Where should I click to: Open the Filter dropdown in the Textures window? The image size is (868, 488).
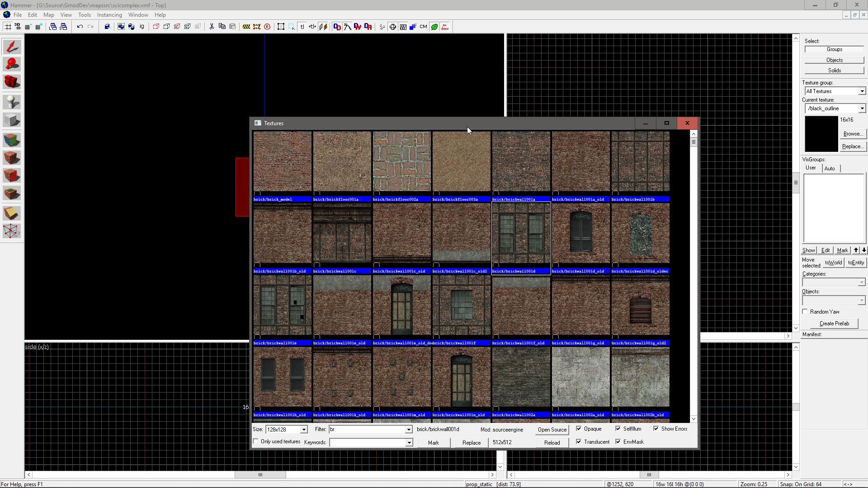click(408, 429)
